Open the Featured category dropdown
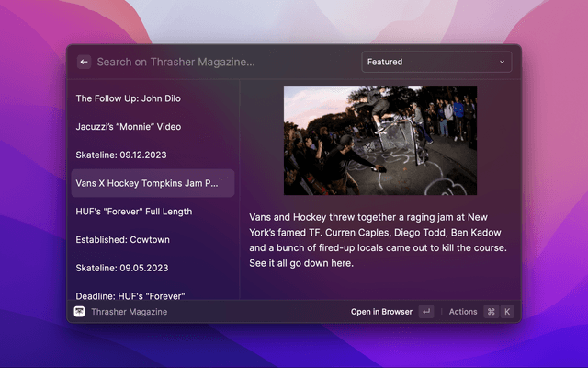The height and width of the screenshot is (368, 588). pyautogui.click(x=435, y=62)
